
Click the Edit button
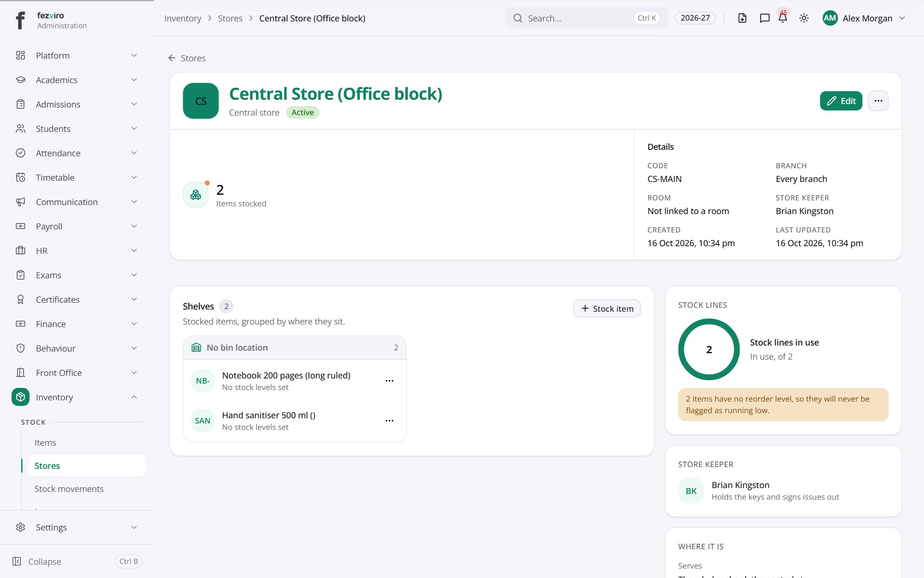click(841, 101)
